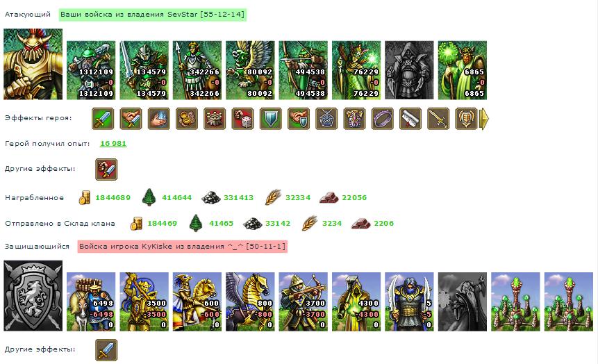Click defender's sword other-effects icon

pyautogui.click(x=106, y=350)
